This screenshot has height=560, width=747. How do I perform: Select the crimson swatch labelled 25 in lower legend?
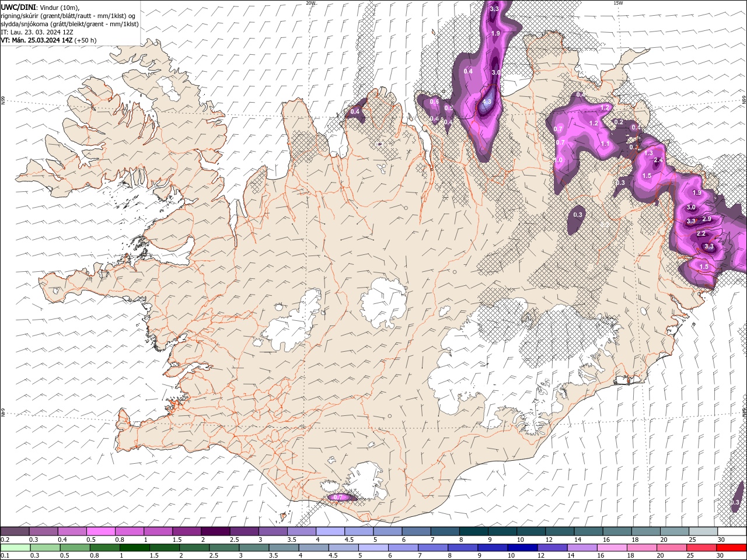click(x=701, y=547)
